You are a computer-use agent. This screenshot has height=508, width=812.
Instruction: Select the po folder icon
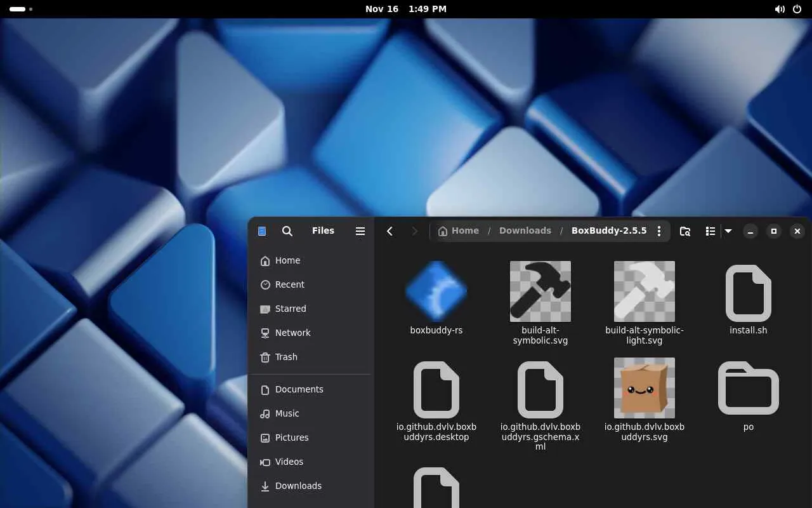(x=749, y=388)
